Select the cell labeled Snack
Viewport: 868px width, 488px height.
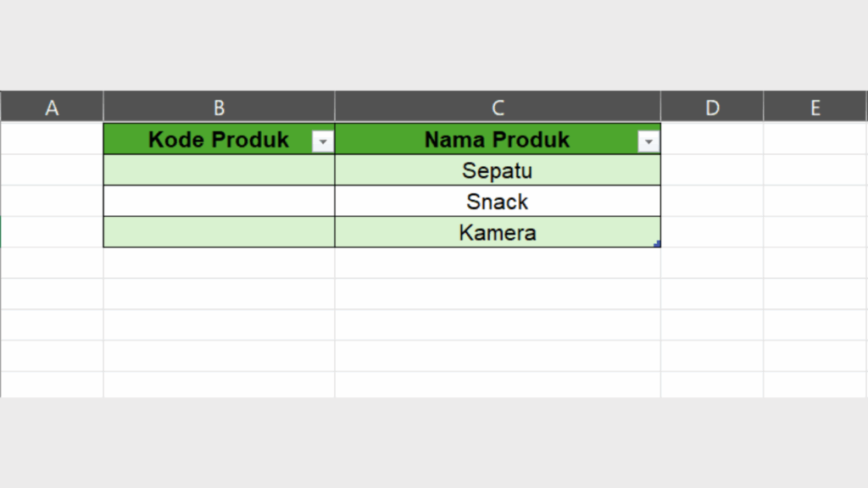[x=498, y=201]
